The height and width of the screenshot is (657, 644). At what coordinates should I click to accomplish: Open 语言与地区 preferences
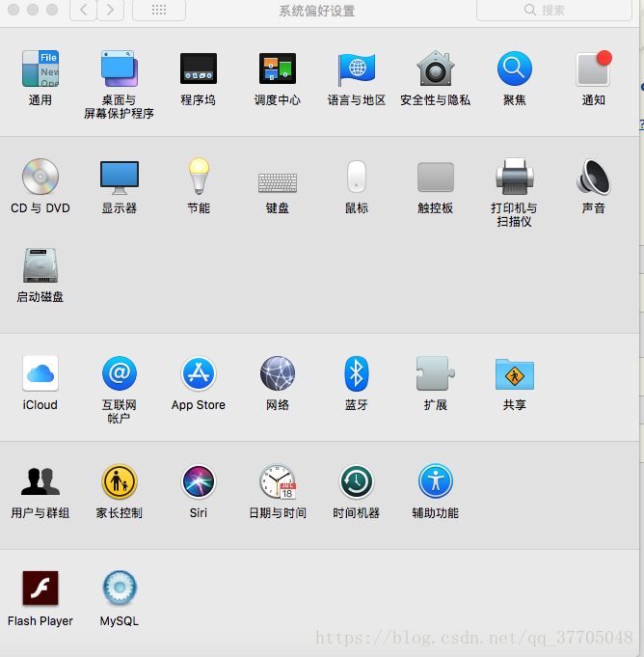click(357, 68)
